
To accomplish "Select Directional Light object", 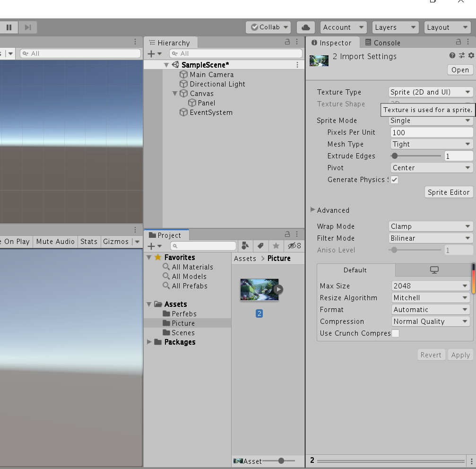I will point(217,84).
